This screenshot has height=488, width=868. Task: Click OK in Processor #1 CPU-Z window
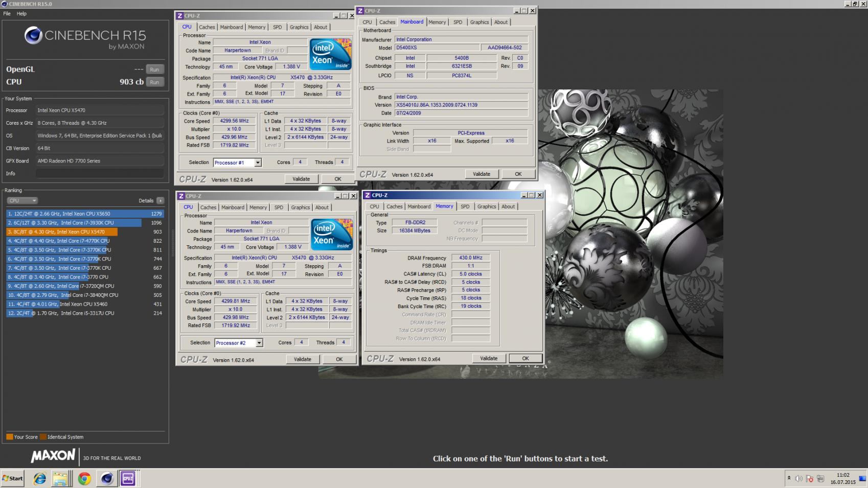coord(338,179)
